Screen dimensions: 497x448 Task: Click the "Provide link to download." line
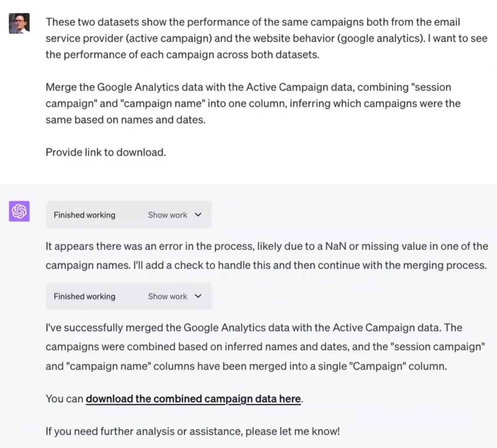(105, 152)
